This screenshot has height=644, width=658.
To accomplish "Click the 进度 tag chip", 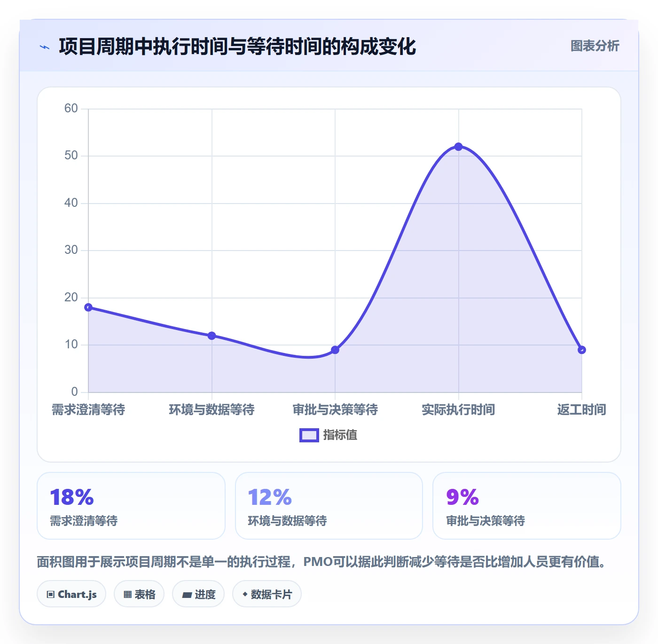I will point(198,594).
